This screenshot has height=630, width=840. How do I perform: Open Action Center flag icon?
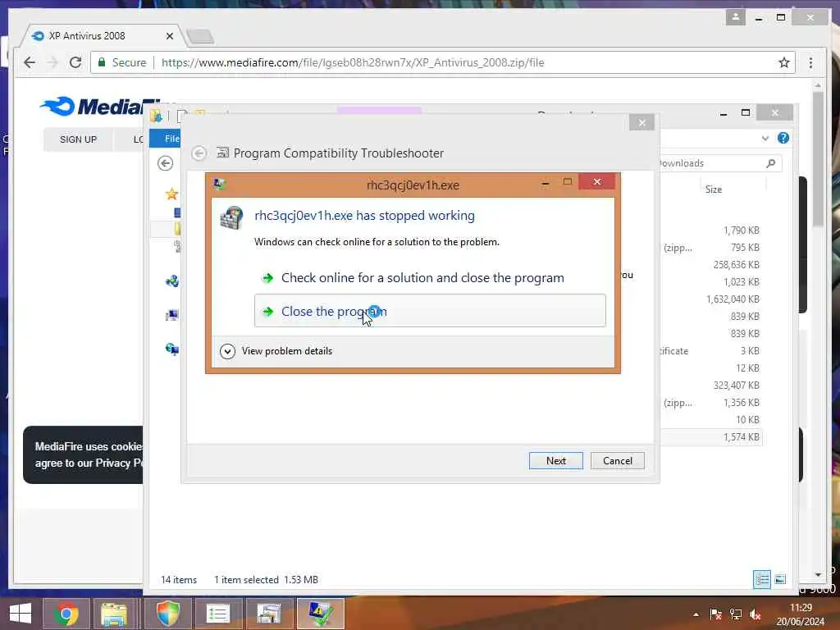point(715,614)
